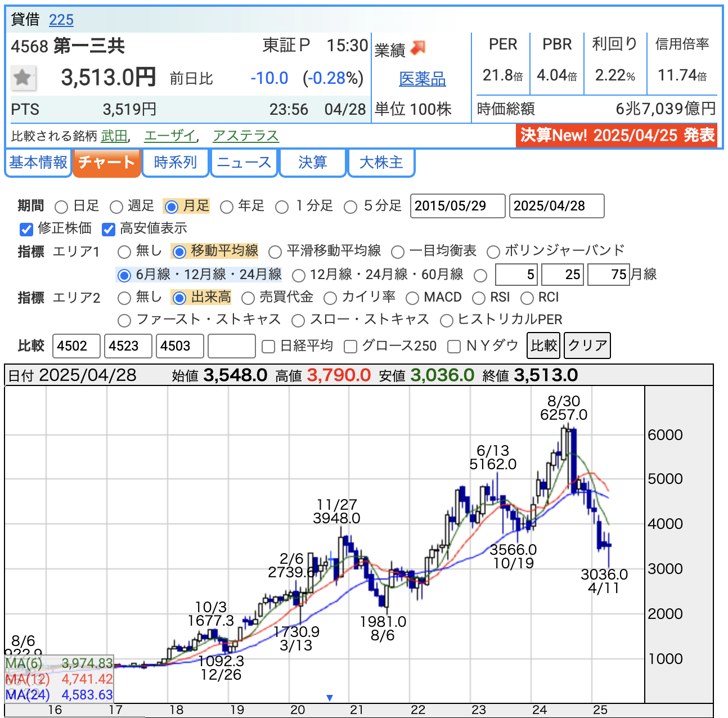
Task: Enable グロース250 comparison checkbox
Action: 350,347
